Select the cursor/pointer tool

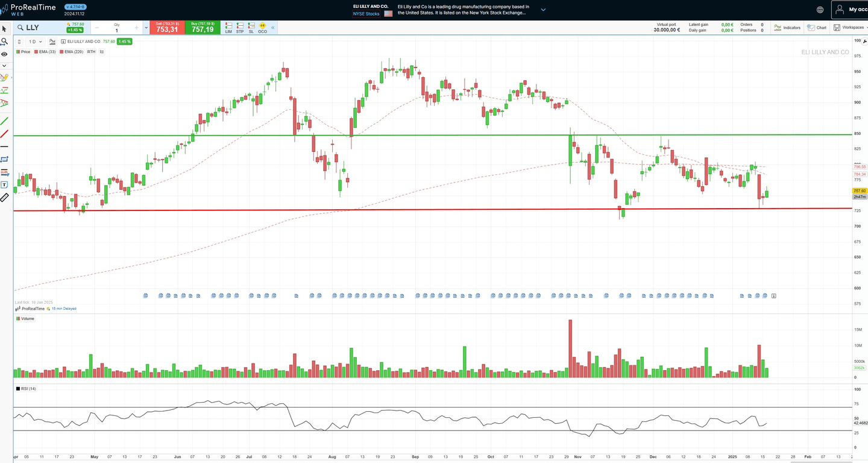pyautogui.click(x=4, y=29)
